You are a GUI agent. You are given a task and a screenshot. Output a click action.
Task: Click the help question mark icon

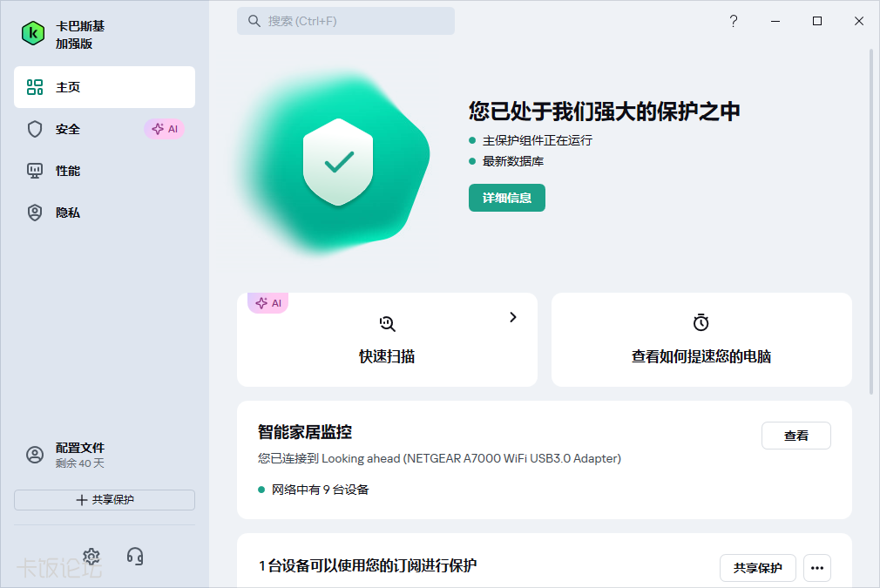point(734,21)
